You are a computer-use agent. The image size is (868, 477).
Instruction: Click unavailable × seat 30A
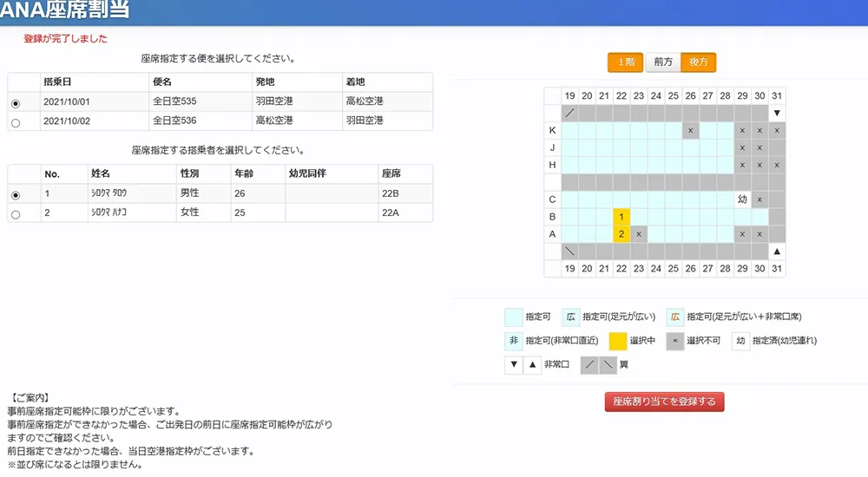(759, 234)
